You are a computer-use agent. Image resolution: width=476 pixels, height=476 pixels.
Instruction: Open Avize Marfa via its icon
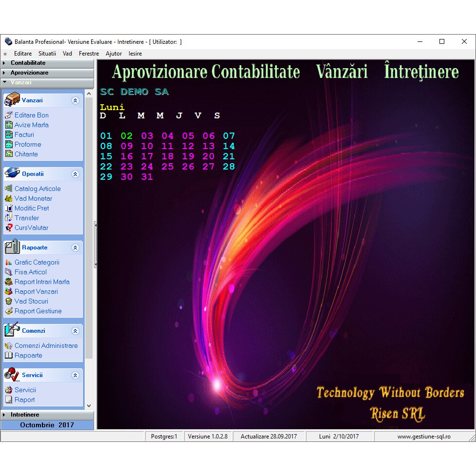point(9,125)
